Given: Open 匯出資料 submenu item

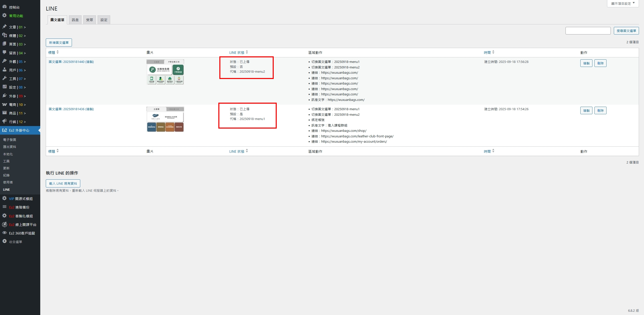Looking at the screenshot, I should click(10, 147).
